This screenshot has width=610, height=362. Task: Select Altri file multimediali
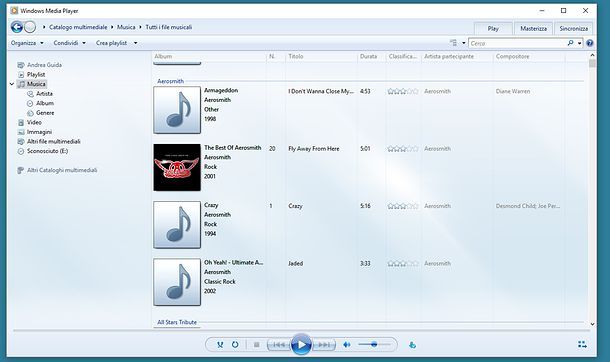[49, 142]
